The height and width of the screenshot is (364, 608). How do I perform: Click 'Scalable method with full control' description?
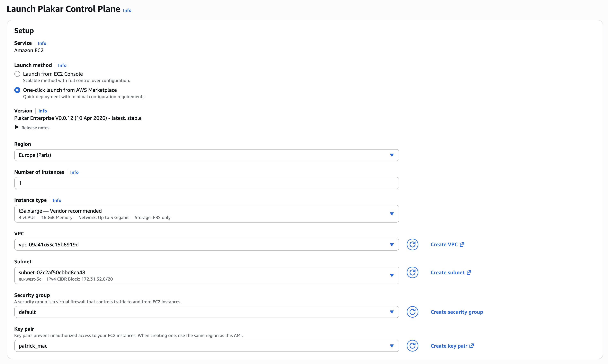pyautogui.click(x=76, y=80)
